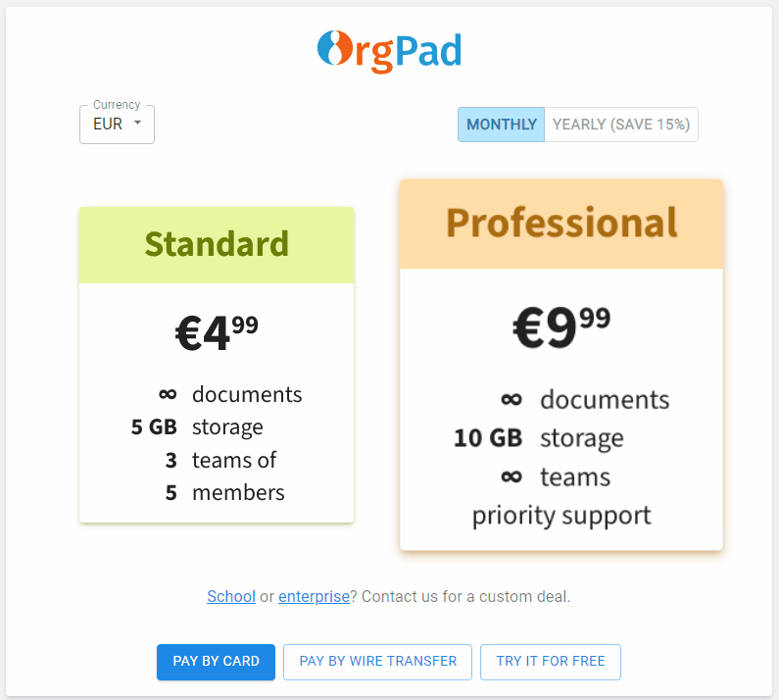
Task: Open the enterprise link
Action: pyautogui.click(x=314, y=596)
